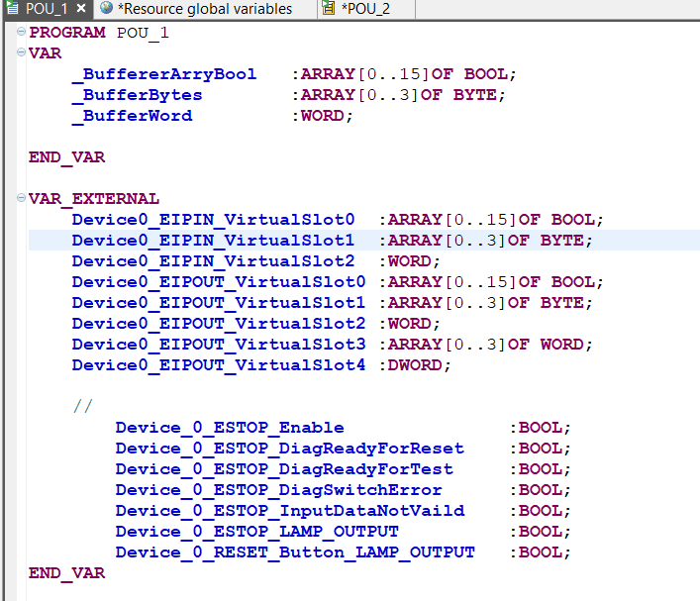The height and width of the screenshot is (601, 700).
Task: Click Device0_EIPOUT_VirtualSlot0 variable
Action: (219, 282)
